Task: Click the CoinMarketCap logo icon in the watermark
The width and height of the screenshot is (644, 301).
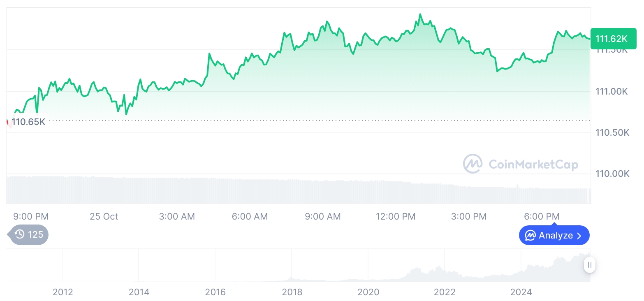Action: tap(473, 164)
